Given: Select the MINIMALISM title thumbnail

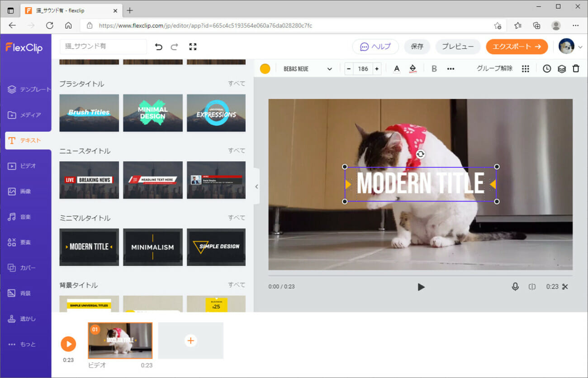Looking at the screenshot, I should click(152, 247).
